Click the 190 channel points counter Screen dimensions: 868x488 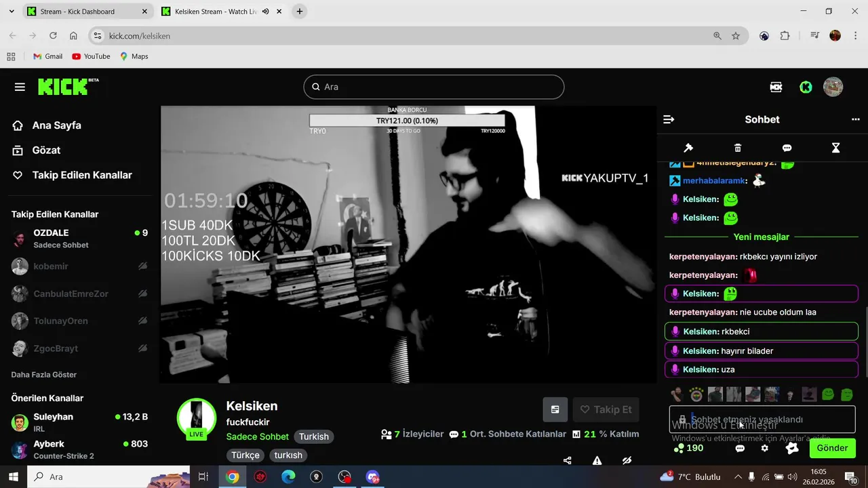click(688, 448)
